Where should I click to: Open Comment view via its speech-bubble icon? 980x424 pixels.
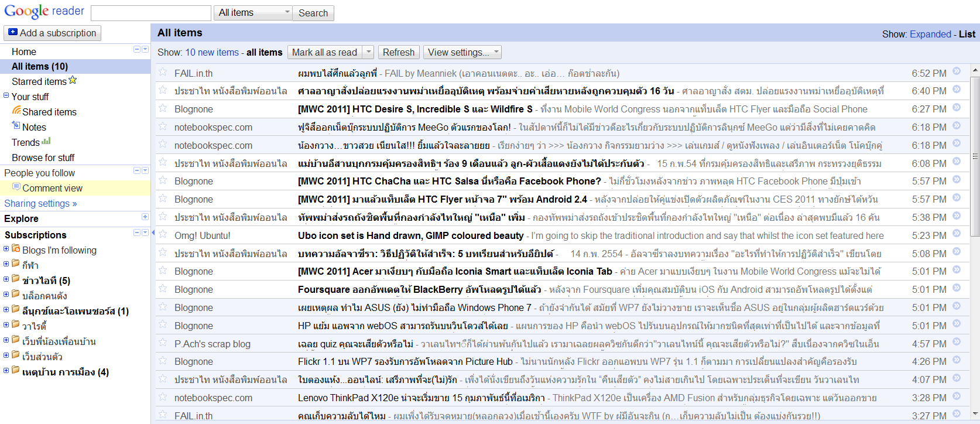(x=16, y=187)
